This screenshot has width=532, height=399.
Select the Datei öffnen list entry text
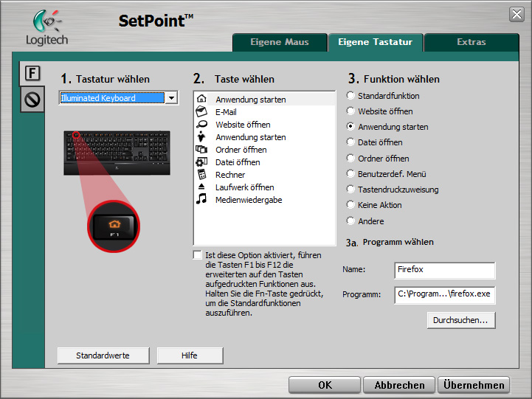(238, 162)
